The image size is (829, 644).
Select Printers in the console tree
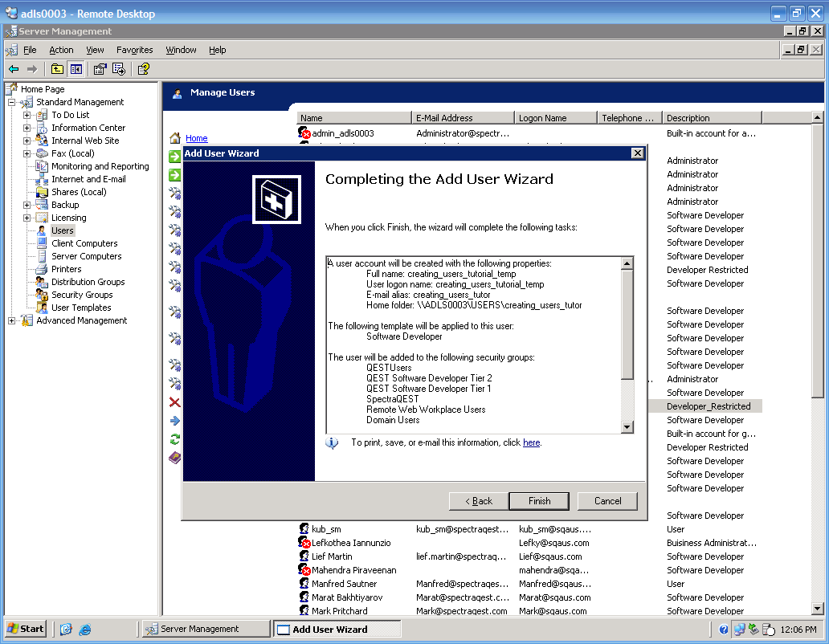[x=66, y=269]
